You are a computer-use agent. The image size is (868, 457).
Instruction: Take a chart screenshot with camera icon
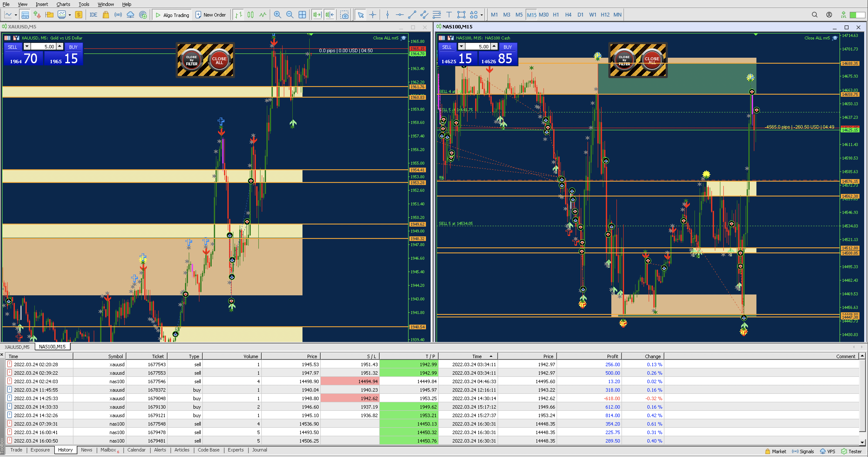[344, 15]
